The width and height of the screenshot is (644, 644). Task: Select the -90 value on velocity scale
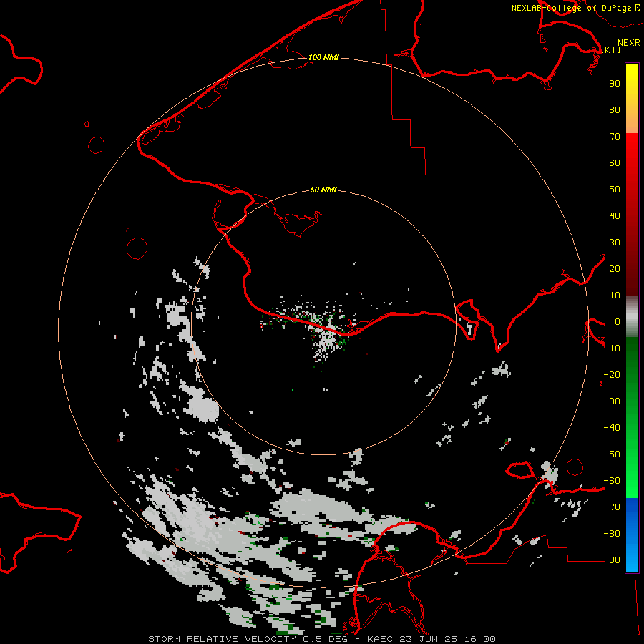(x=612, y=560)
